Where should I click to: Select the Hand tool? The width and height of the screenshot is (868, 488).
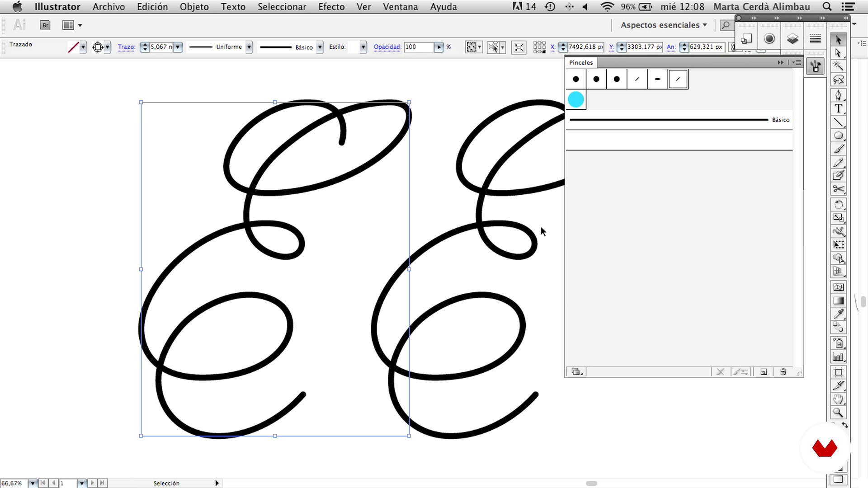pyautogui.click(x=839, y=399)
